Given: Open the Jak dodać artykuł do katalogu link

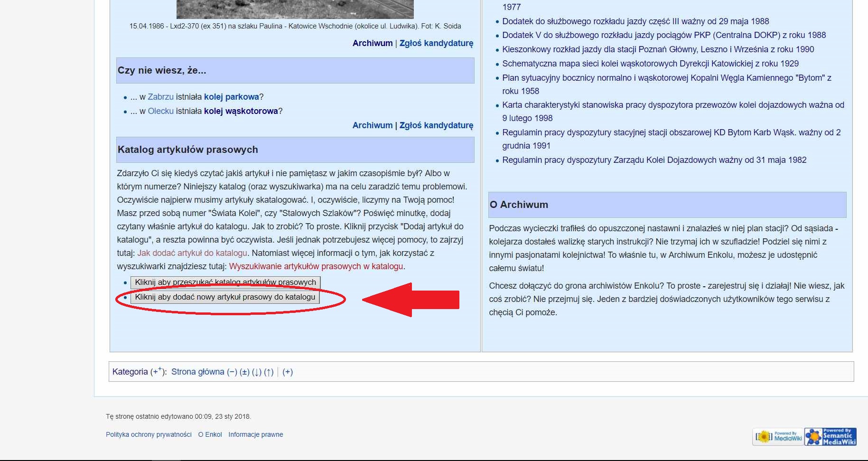Looking at the screenshot, I should click(x=192, y=253).
